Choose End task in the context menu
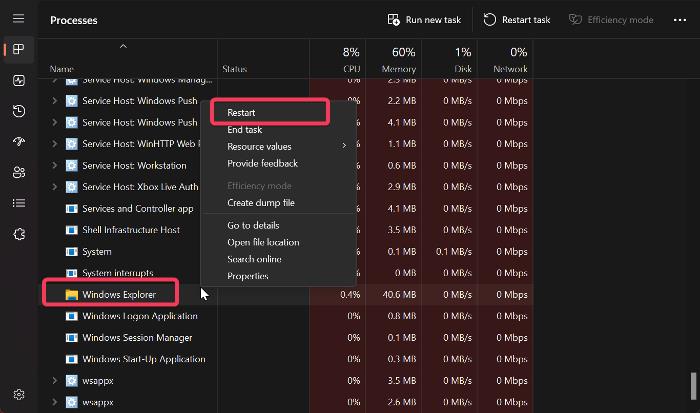Screen dimensions: 700x413 click(x=245, y=130)
